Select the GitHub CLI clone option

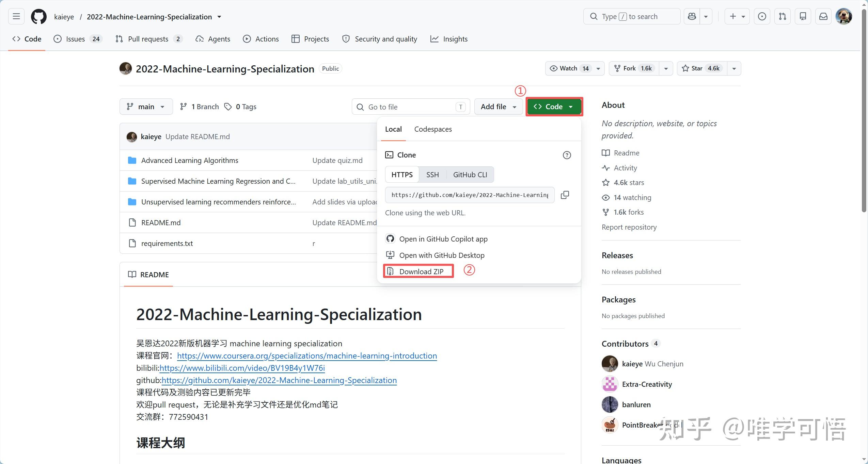(470, 175)
